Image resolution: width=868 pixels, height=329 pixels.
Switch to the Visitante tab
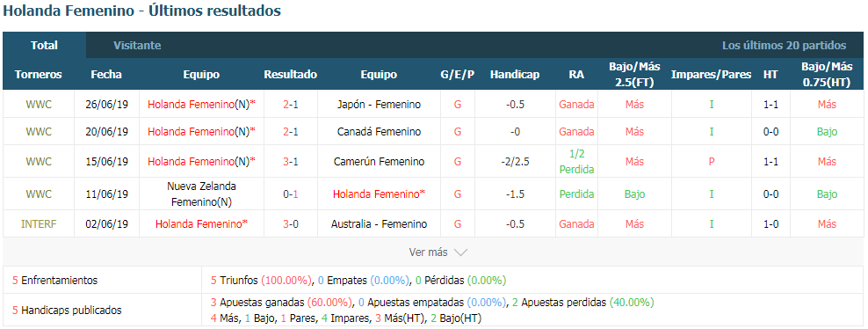point(137,46)
